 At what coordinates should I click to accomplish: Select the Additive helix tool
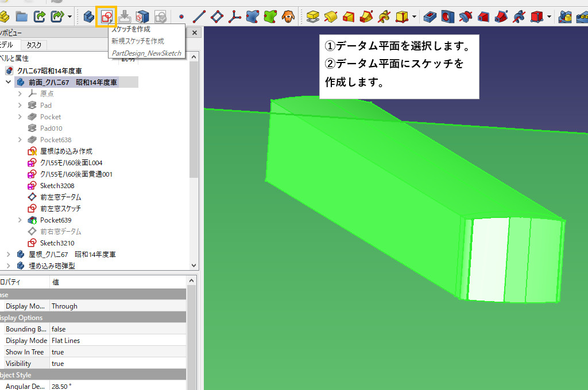384,17
